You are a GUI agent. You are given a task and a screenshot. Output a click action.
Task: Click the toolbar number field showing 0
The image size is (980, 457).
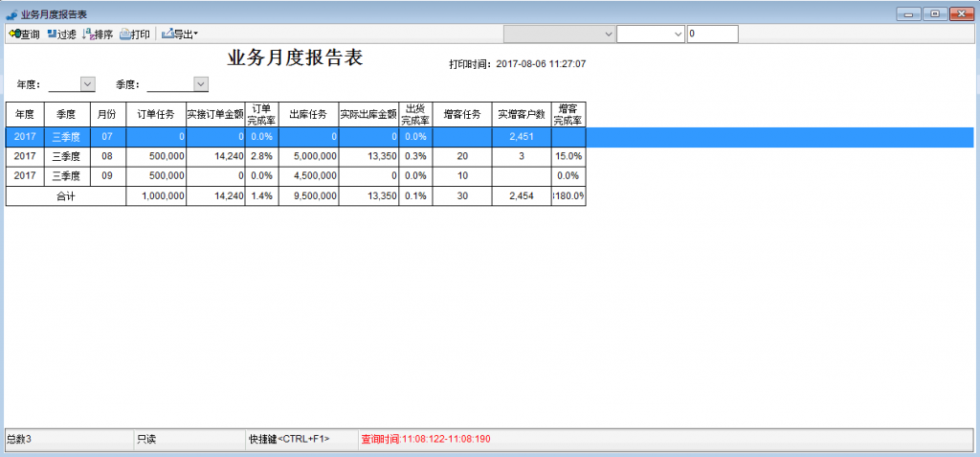point(712,34)
